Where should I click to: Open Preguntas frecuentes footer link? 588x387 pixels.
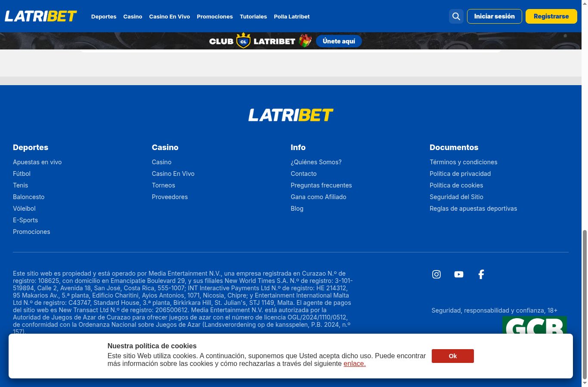click(322, 185)
